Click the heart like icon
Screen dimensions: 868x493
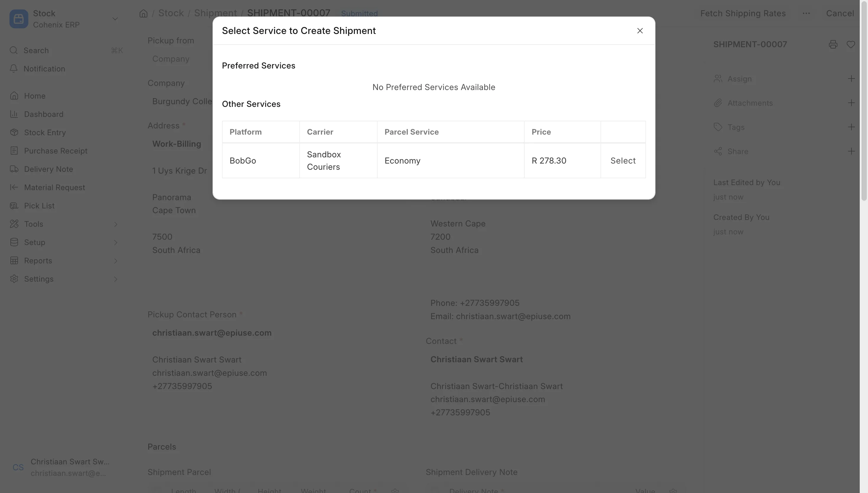850,44
